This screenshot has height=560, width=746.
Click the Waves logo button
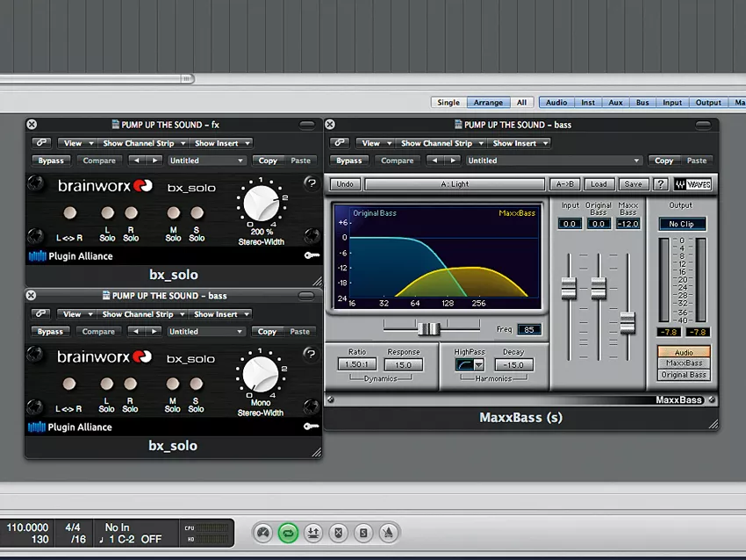(692, 184)
